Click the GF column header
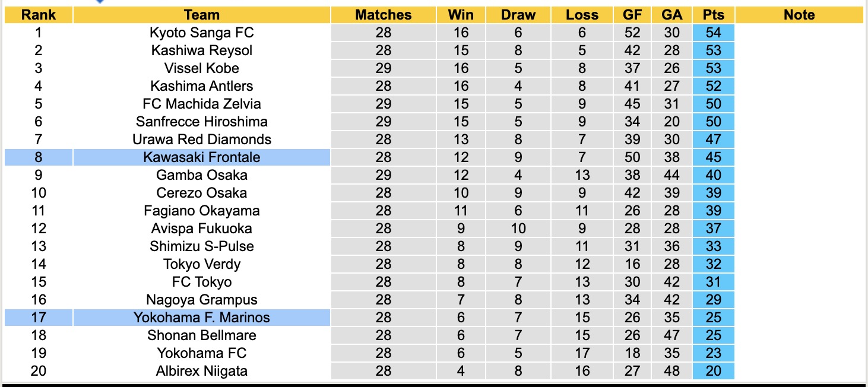Image resolution: width=868 pixels, height=387 pixels. tap(632, 15)
